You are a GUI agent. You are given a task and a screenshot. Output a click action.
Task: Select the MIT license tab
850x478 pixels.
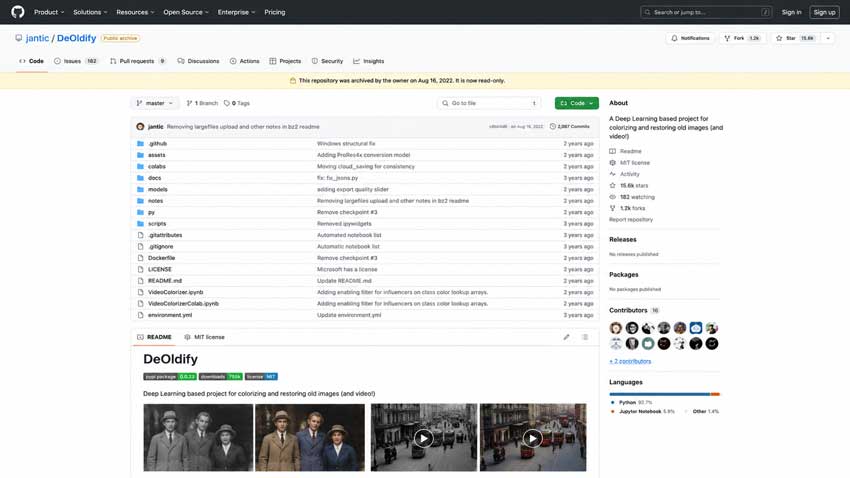[204, 337]
